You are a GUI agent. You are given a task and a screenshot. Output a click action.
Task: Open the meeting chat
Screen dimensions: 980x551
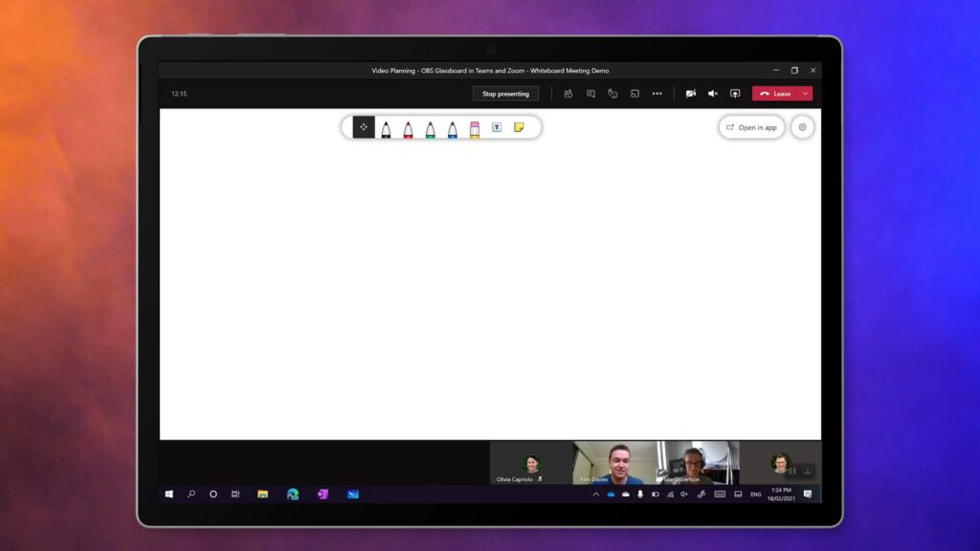point(590,94)
